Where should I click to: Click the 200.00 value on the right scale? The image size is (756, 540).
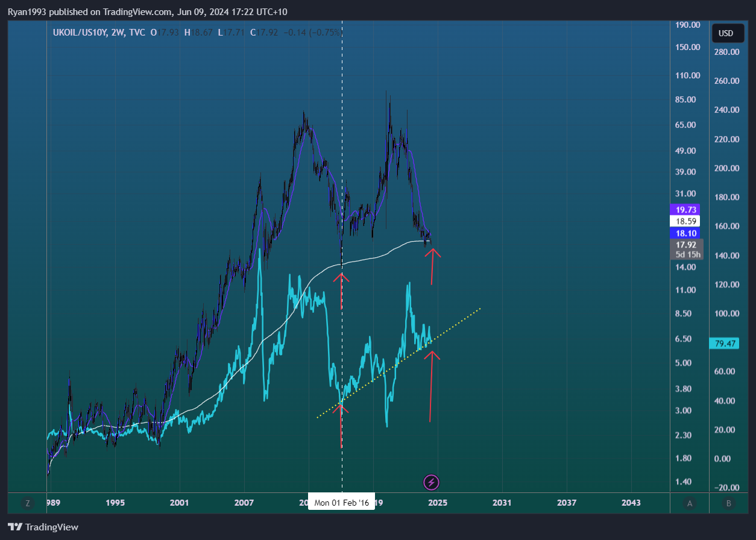[726, 168]
